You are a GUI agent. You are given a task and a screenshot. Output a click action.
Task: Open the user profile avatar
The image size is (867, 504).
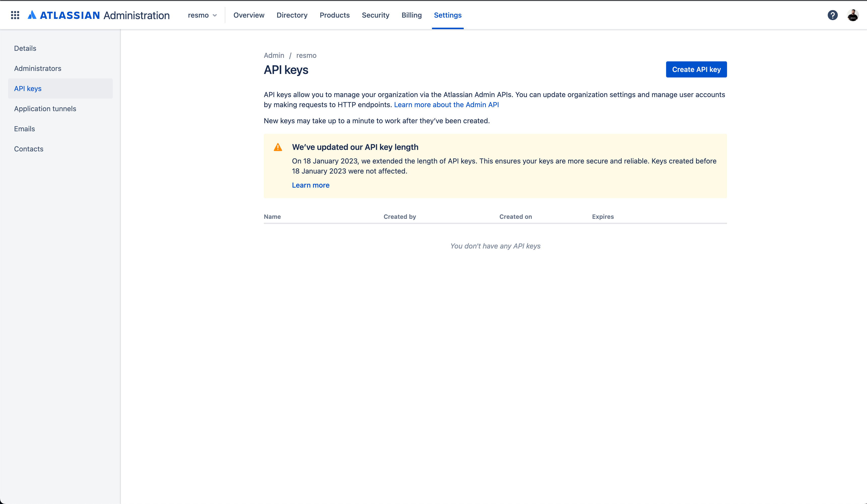(853, 15)
